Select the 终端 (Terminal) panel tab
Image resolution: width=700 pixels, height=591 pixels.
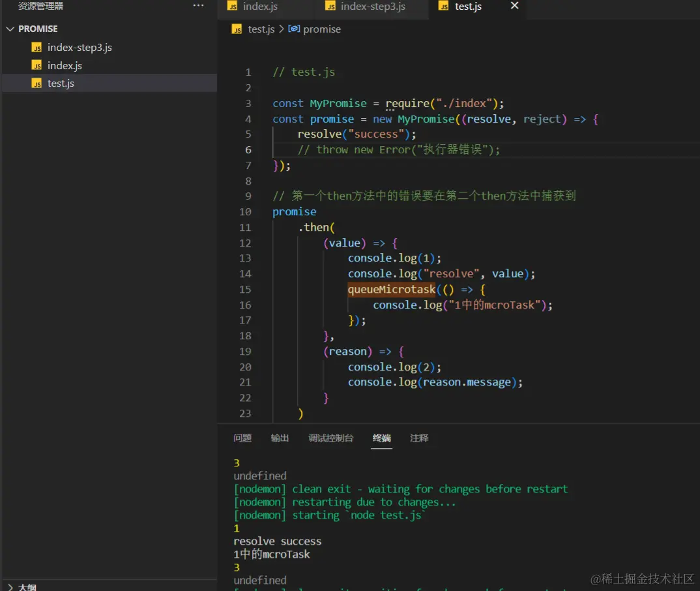point(382,438)
